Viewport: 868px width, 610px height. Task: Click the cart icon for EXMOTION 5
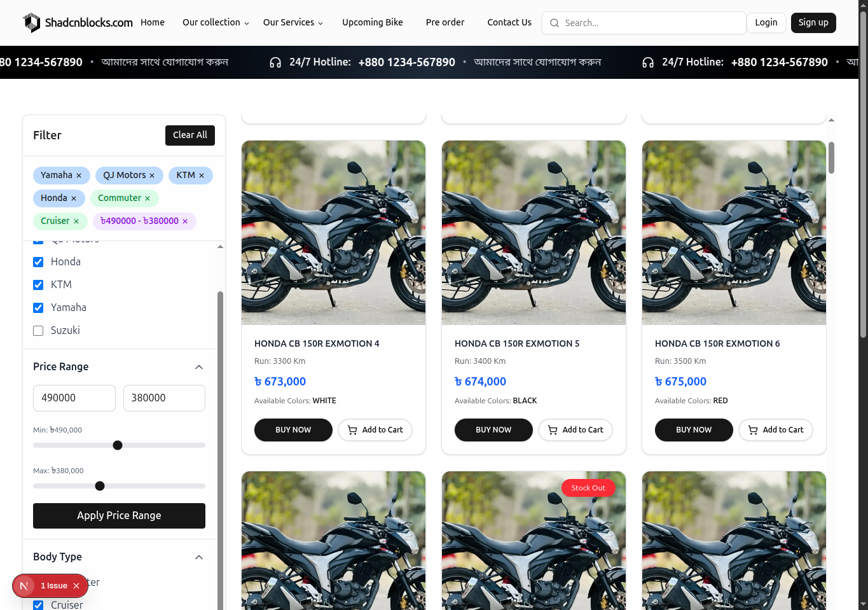(553, 430)
